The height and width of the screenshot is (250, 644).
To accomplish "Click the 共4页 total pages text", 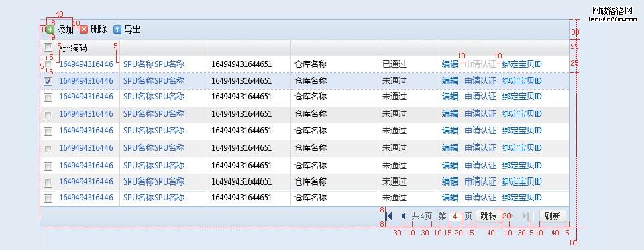I will coord(422,216).
